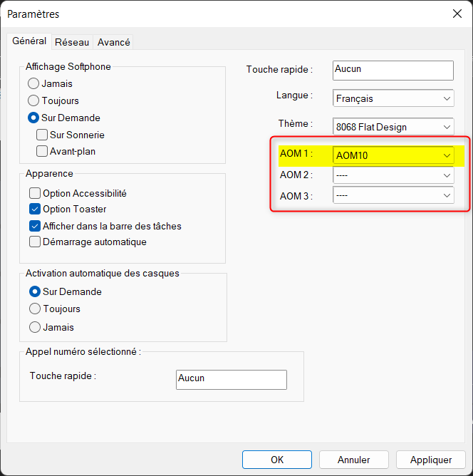Enable Option Accessibilité checkbox

35,193
